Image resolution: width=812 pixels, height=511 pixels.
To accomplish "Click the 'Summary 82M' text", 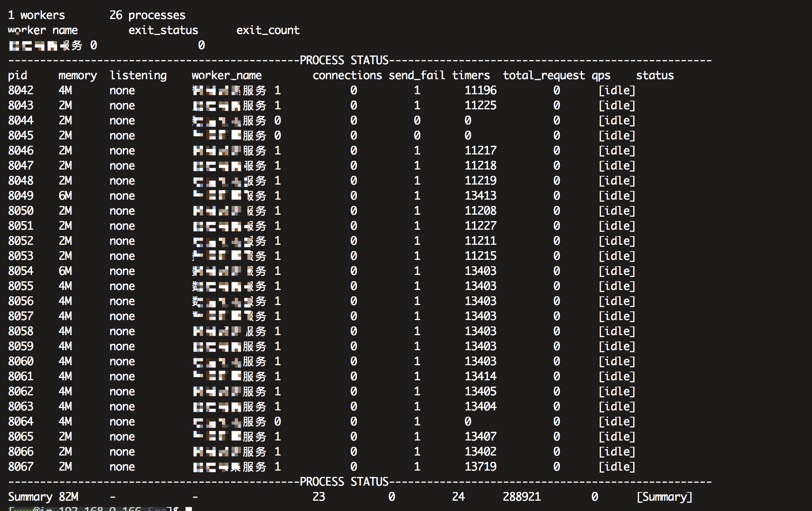I will click(x=43, y=497).
